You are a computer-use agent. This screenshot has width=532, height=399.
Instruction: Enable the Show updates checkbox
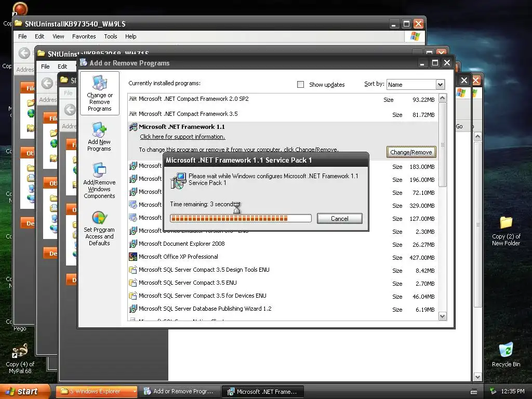(x=300, y=85)
